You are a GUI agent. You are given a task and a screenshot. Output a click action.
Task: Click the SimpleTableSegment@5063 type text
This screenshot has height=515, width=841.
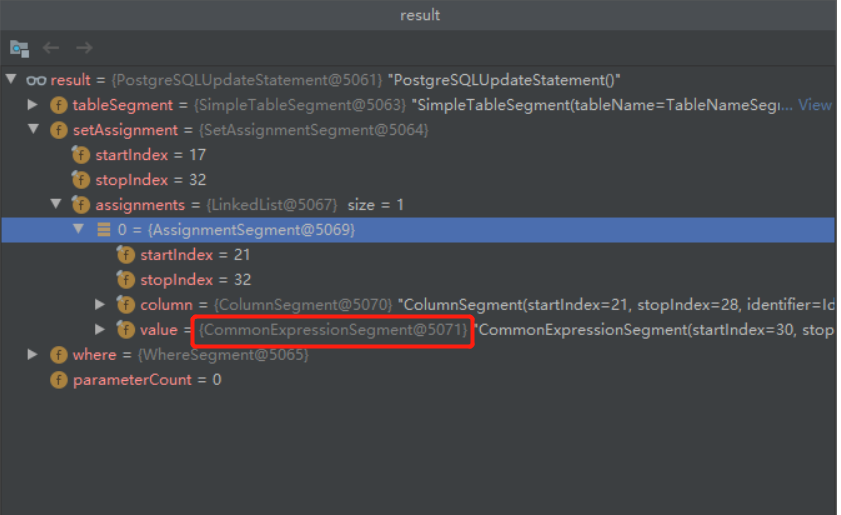click(x=300, y=105)
